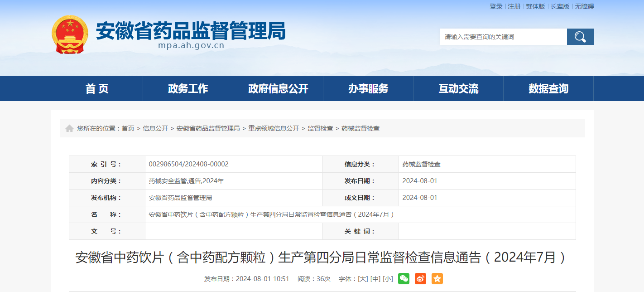Set font size to small [小]
Screen dimensions: 644x292
tap(387, 279)
